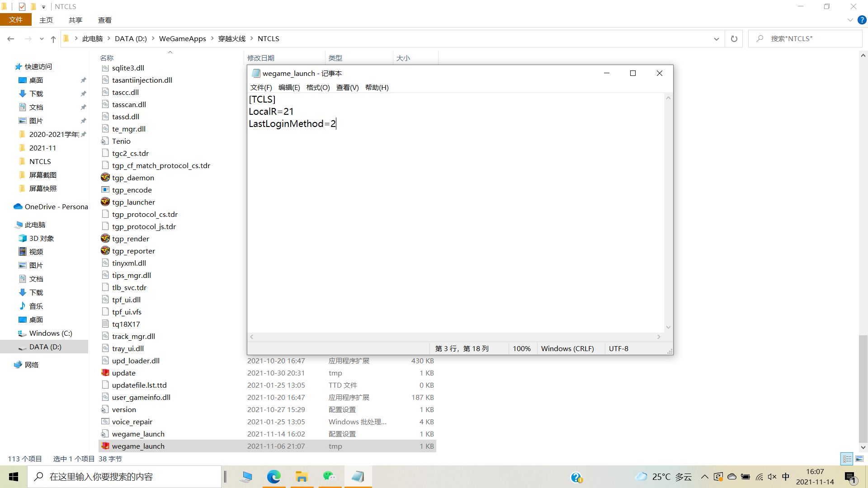Open Microsoft Edge from the taskbar
The width and height of the screenshot is (868, 488).
tap(274, 477)
